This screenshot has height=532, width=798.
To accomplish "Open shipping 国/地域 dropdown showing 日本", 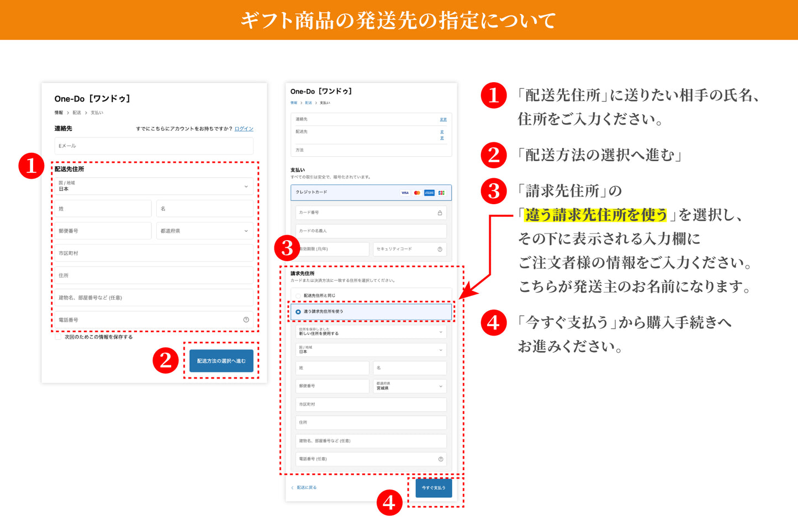I will [154, 187].
